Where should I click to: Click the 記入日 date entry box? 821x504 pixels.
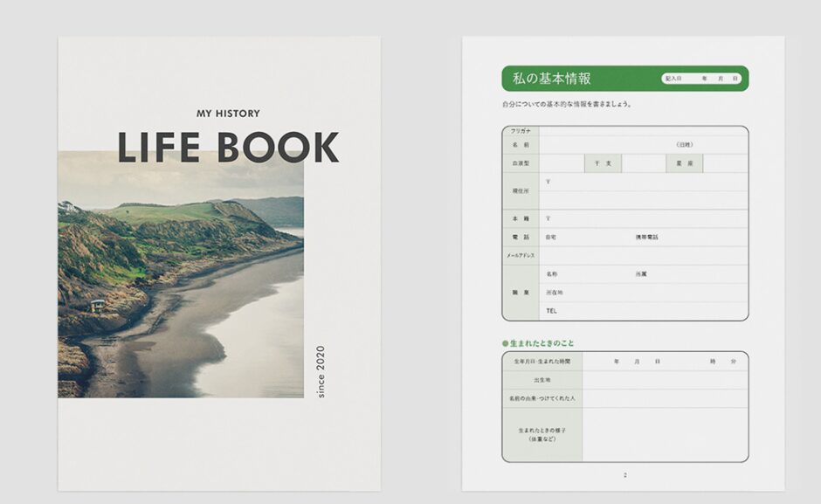703,79
